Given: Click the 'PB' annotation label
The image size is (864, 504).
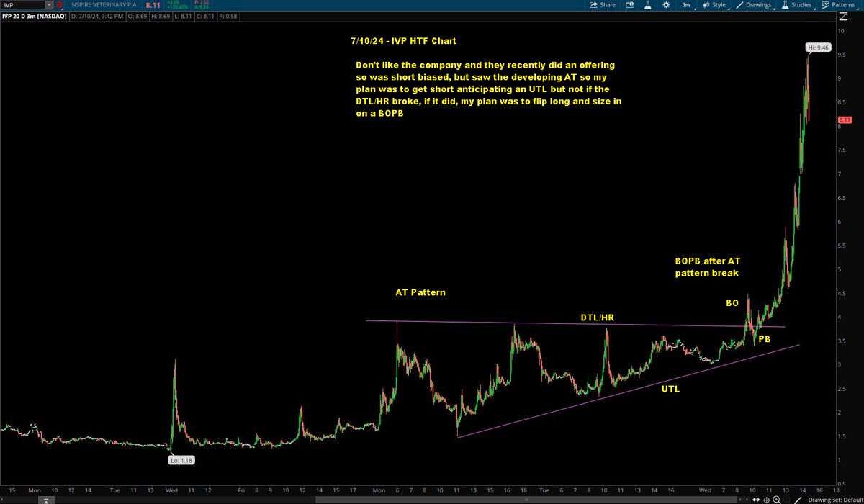Looking at the screenshot, I should [x=765, y=339].
